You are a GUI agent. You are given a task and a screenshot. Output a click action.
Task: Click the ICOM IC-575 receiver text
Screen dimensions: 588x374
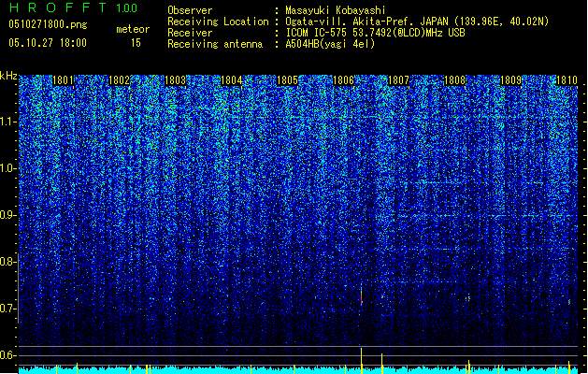375,33
